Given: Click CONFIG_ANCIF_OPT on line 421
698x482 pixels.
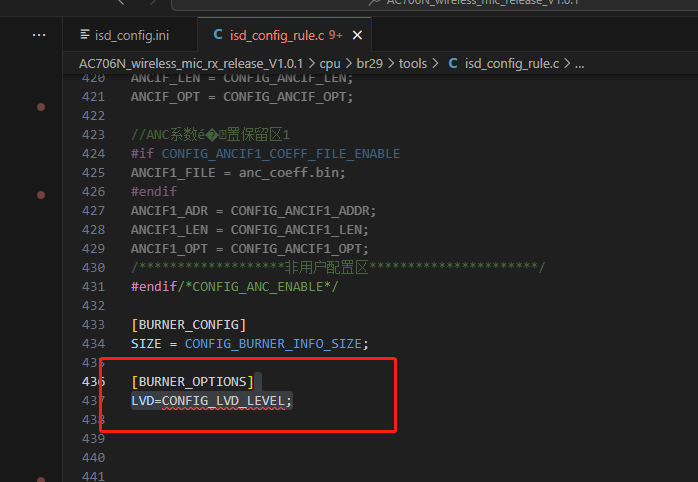Looking at the screenshot, I should (284, 97).
